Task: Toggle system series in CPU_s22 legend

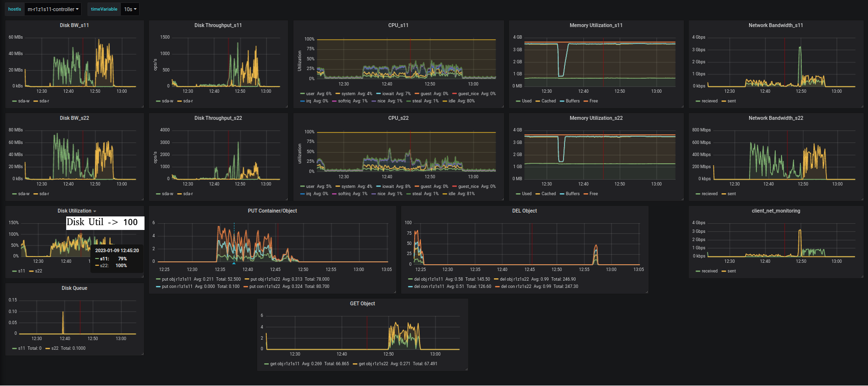Action: (x=348, y=186)
